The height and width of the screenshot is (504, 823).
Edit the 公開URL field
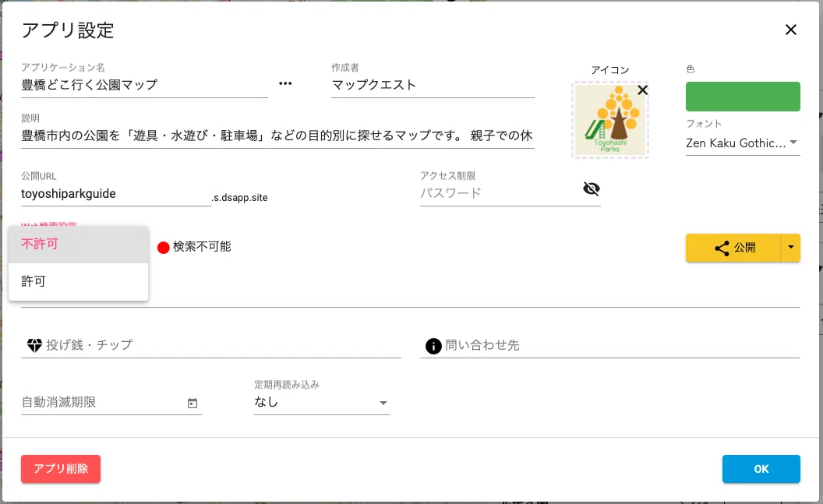116,194
